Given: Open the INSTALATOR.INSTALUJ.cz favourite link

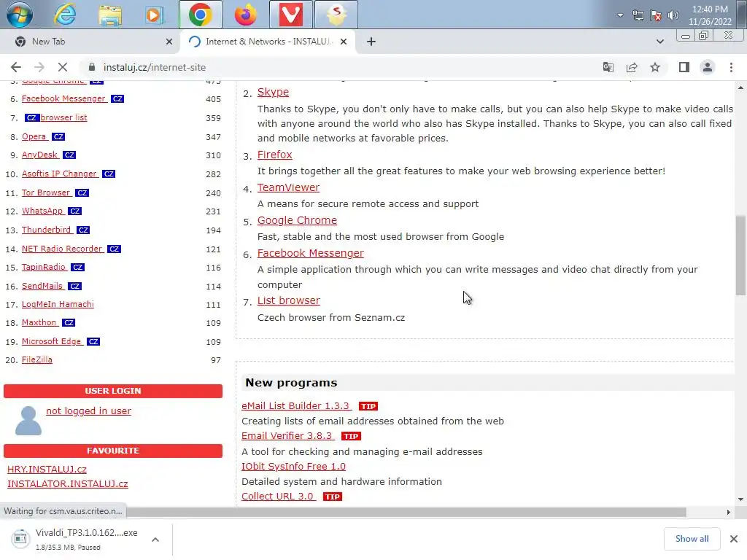Looking at the screenshot, I should click(x=68, y=484).
